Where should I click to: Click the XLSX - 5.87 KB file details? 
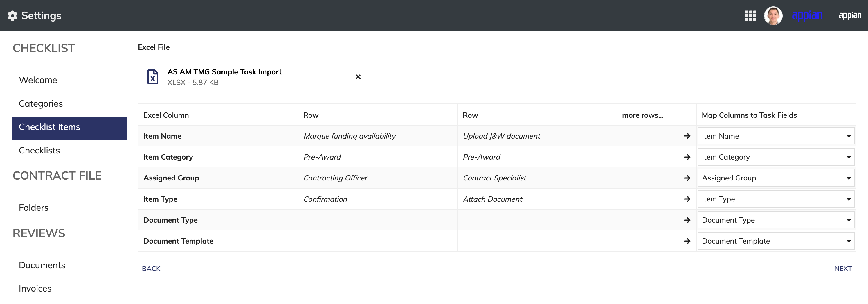(x=193, y=82)
